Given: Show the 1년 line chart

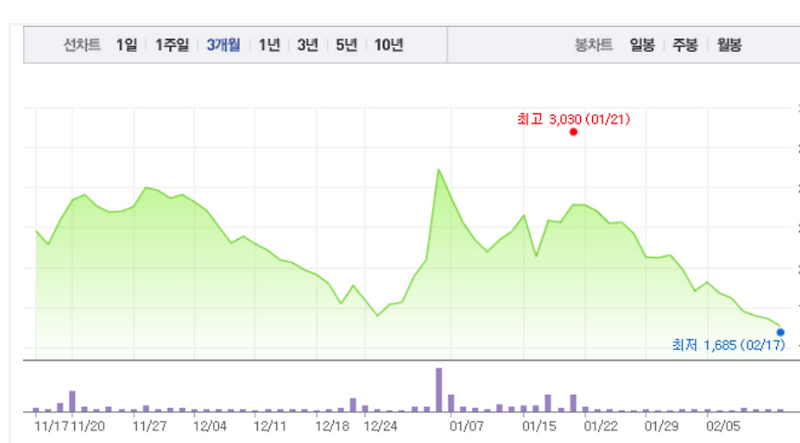Looking at the screenshot, I should (x=269, y=45).
